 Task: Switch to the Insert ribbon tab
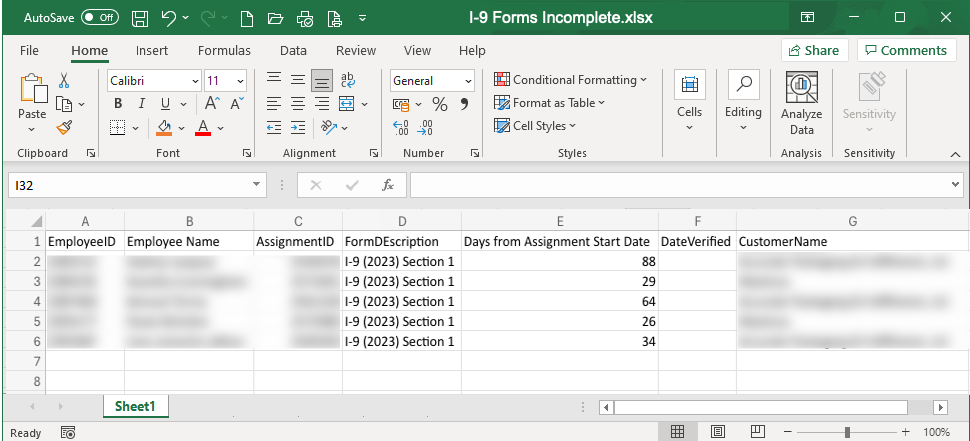152,51
